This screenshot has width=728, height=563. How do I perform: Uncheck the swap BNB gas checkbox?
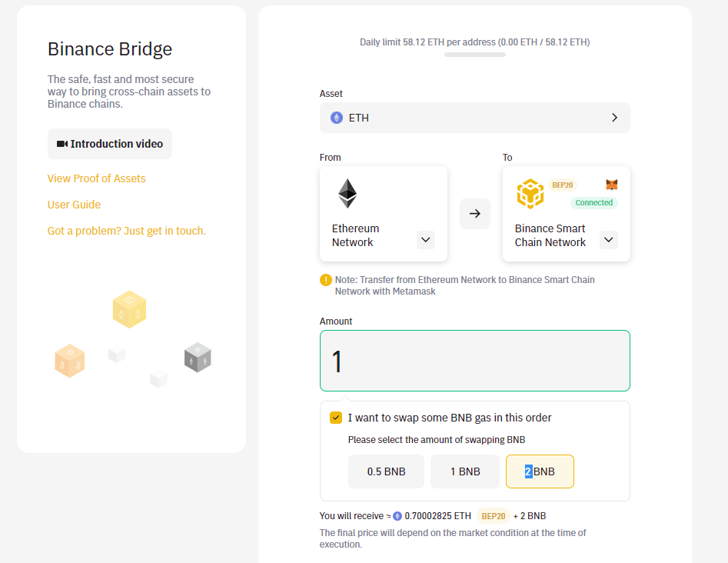336,418
